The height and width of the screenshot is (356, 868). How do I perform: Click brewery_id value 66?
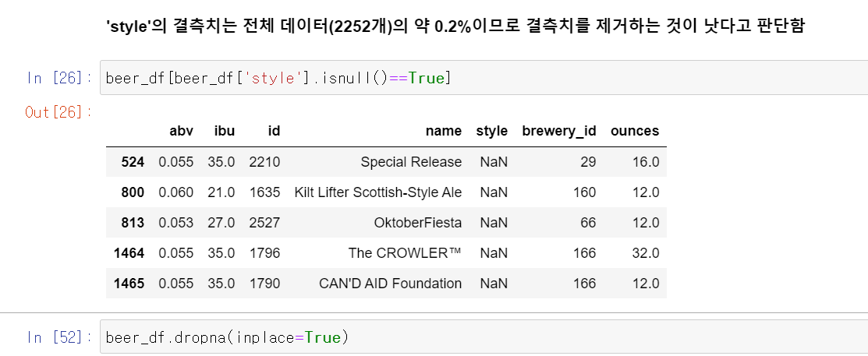pyautogui.click(x=589, y=223)
